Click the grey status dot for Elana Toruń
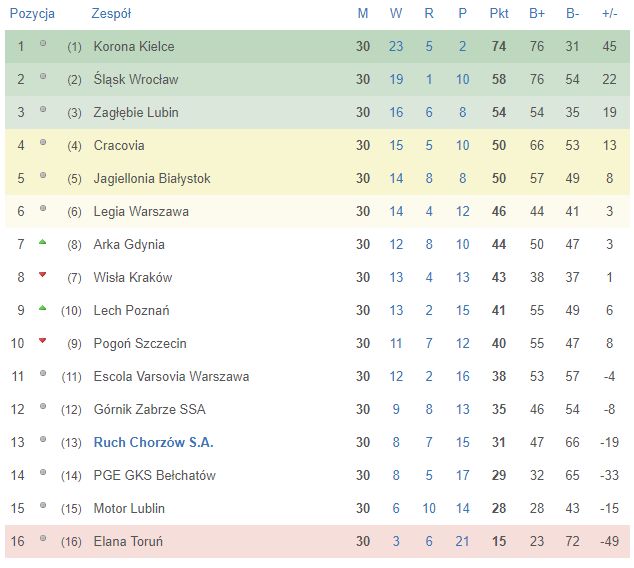Screen dimensions: 634x568 [43, 538]
